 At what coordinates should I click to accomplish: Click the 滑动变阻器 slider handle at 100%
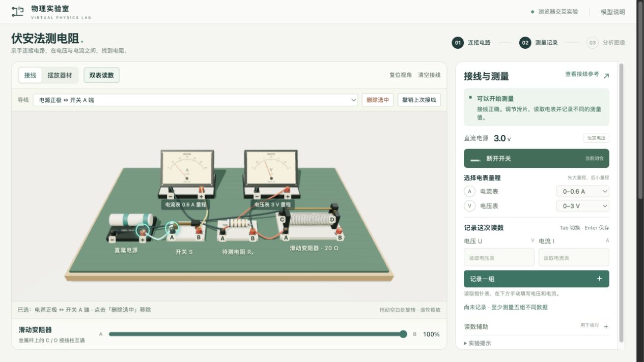(403, 334)
